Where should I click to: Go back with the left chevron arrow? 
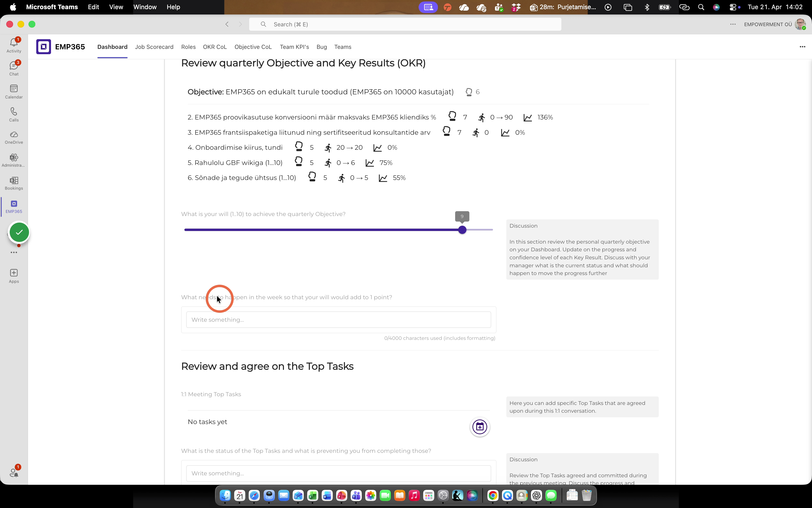227,24
